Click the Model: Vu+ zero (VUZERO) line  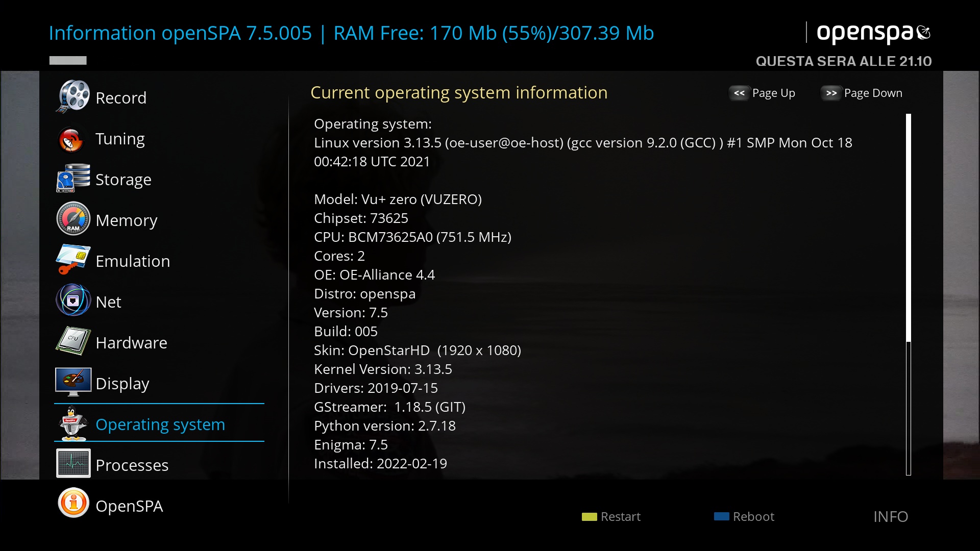coord(398,199)
